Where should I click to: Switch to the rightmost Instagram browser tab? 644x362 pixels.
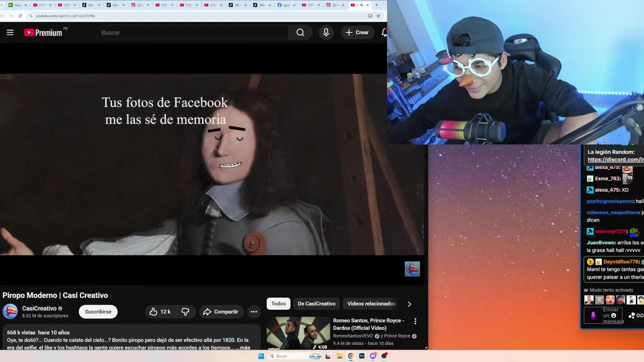pyautogui.click(x=335, y=5)
